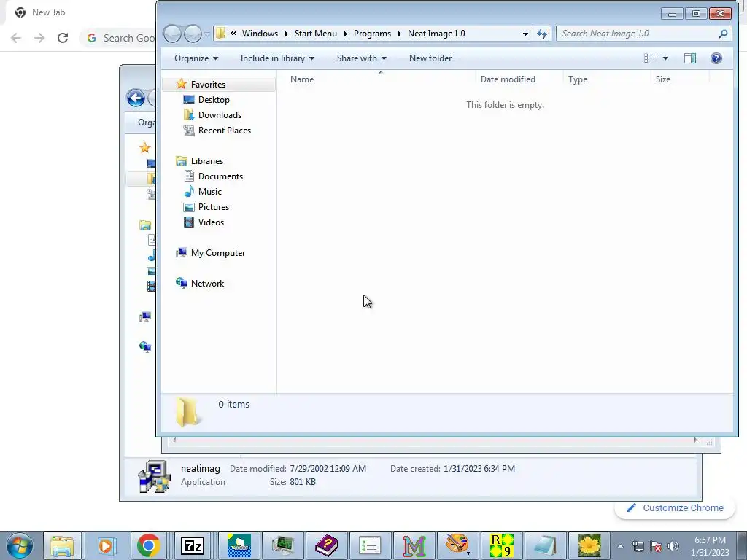This screenshot has width=747, height=560.
Task: Expand the breadcrumb overflow chevron
Action: pyautogui.click(x=233, y=33)
